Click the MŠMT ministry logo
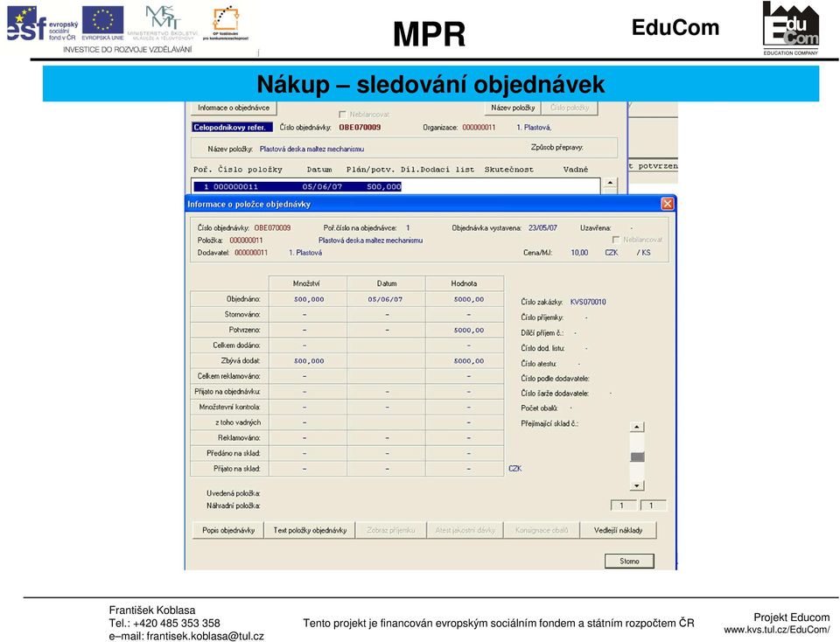 coord(163,23)
